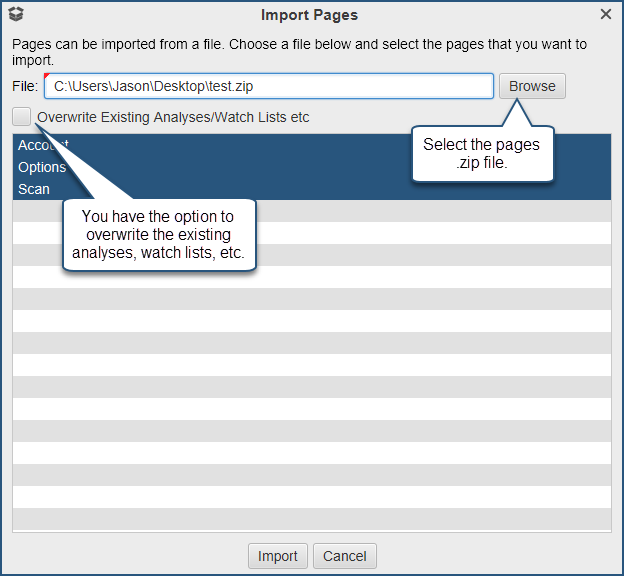Click the 'Select the pages .zip file' callout
This screenshot has width=624, height=576.
481,153
